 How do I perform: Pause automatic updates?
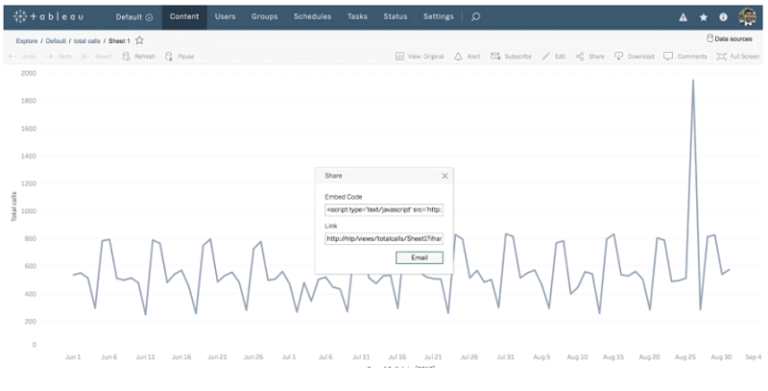click(x=180, y=56)
